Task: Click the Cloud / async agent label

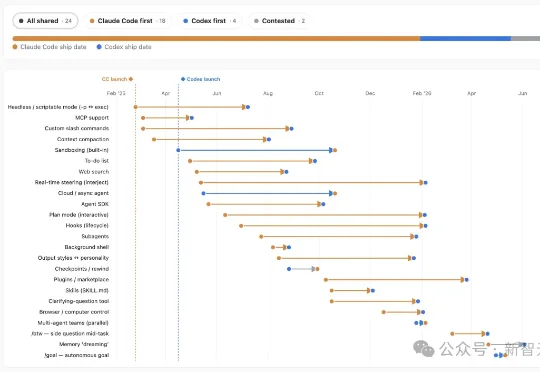Action: click(83, 193)
